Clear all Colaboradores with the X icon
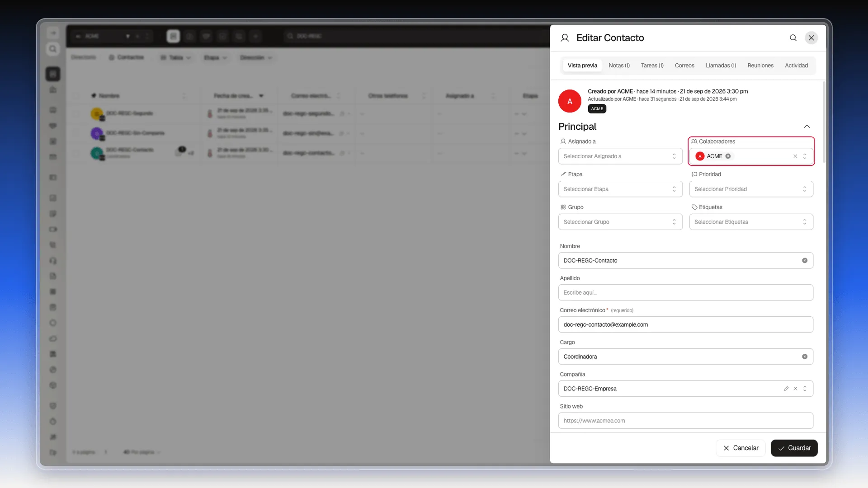Screen dimensions: 868x488 795,156
